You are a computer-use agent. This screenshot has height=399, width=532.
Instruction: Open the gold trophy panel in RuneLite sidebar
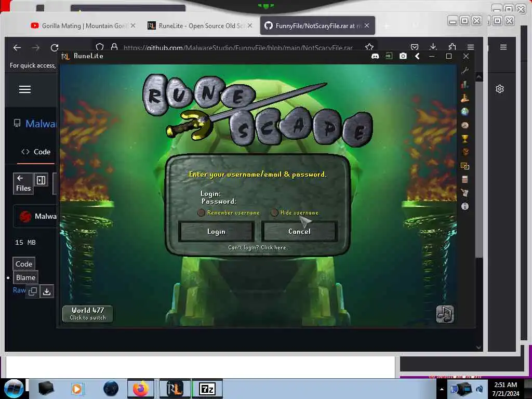[465, 138]
